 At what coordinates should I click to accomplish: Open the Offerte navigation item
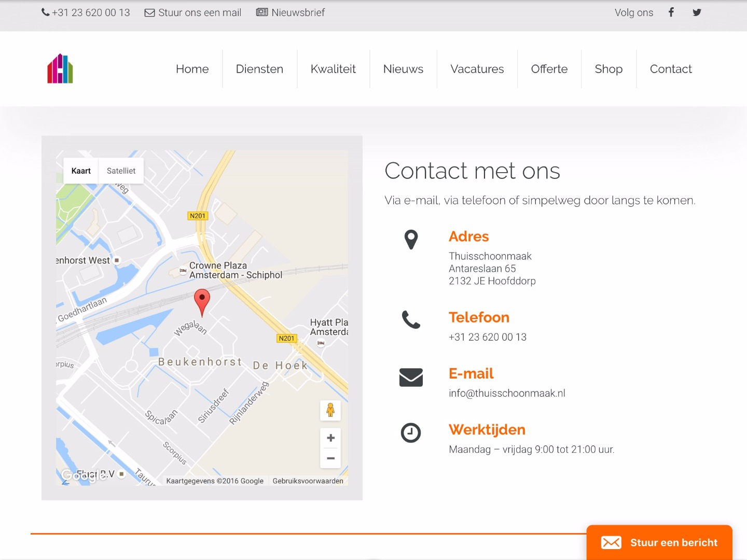click(549, 69)
